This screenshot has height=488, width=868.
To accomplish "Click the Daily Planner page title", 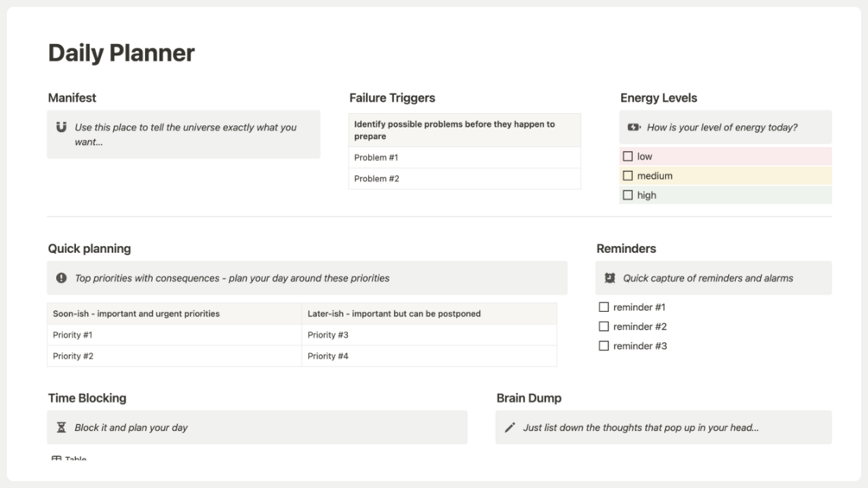I will click(x=121, y=53).
